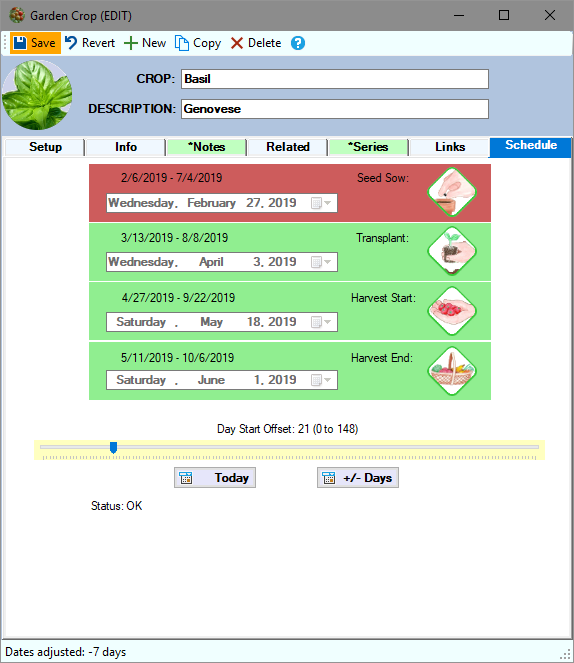This screenshot has width=574, height=663.
Task: Delete the crop using the red X
Action: point(237,43)
